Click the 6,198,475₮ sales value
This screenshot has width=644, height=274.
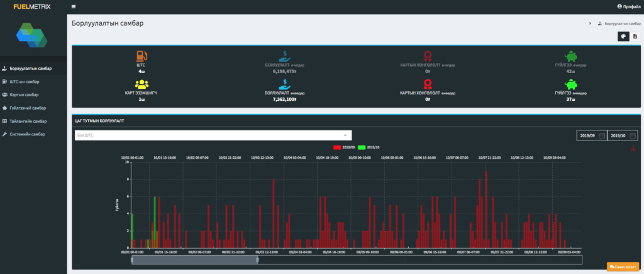(285, 71)
